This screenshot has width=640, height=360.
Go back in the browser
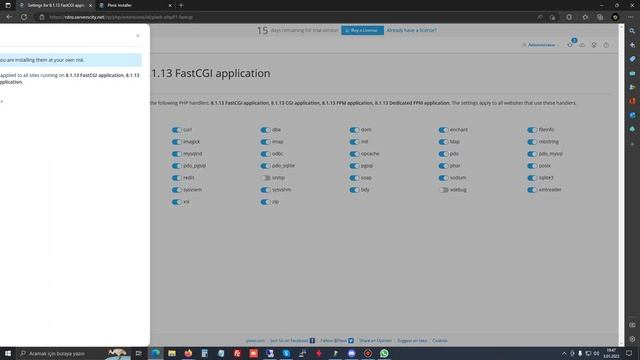9,17
